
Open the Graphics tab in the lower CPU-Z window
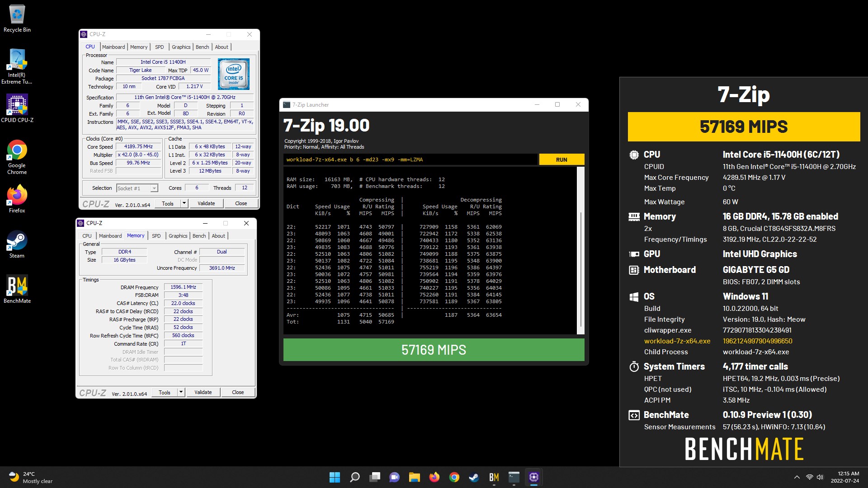178,236
